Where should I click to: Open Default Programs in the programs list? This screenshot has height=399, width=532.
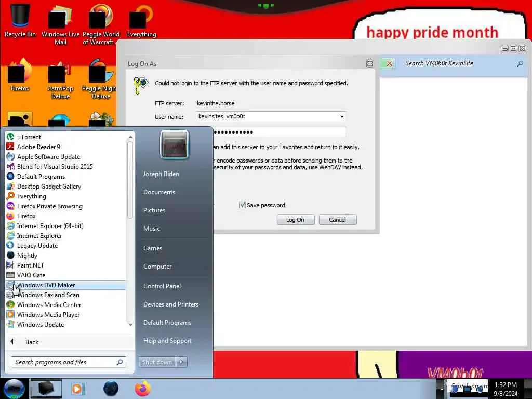pos(65,177)
